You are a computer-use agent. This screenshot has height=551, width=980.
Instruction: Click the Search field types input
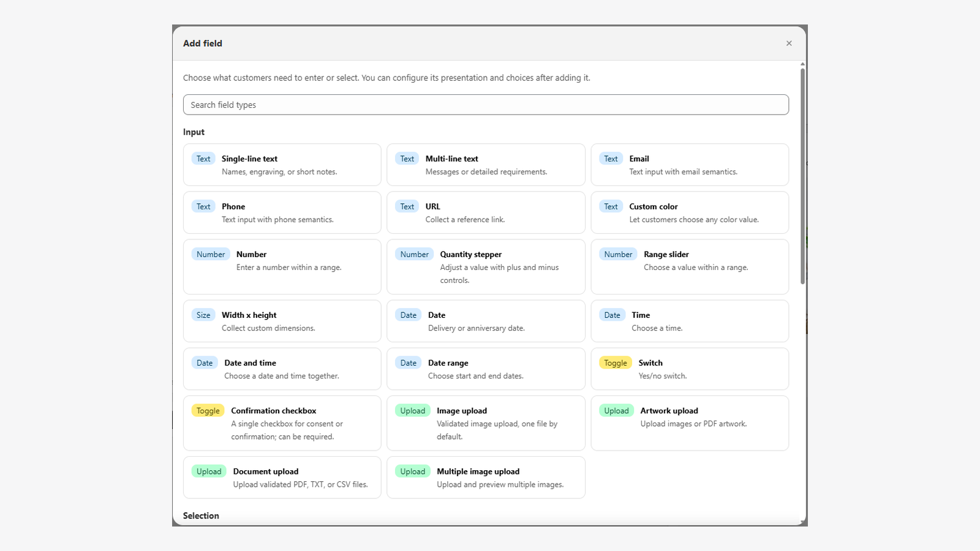coord(486,105)
